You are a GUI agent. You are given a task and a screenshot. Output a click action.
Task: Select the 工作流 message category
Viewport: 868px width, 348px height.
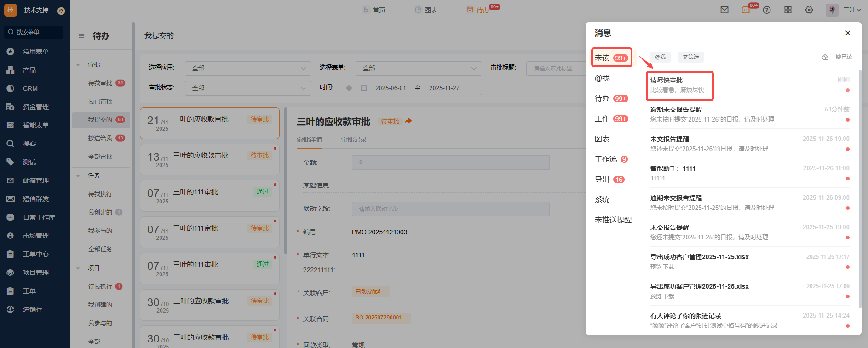pos(606,159)
